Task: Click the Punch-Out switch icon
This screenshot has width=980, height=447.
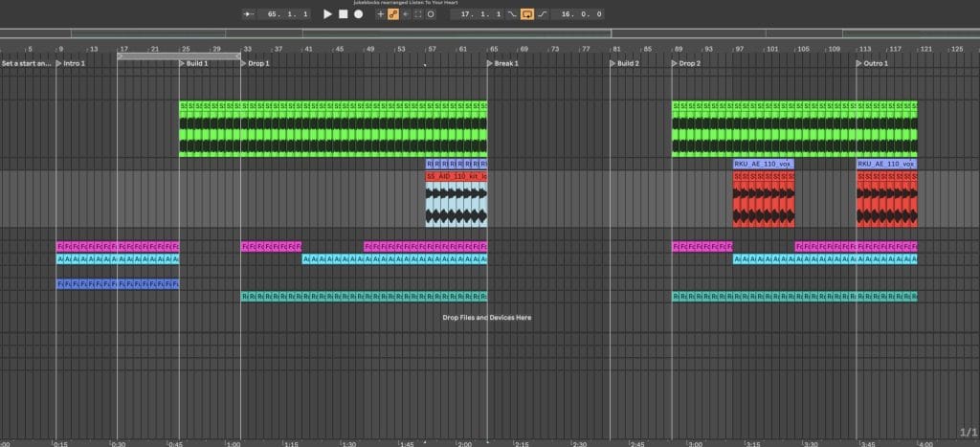Action: [x=543, y=14]
